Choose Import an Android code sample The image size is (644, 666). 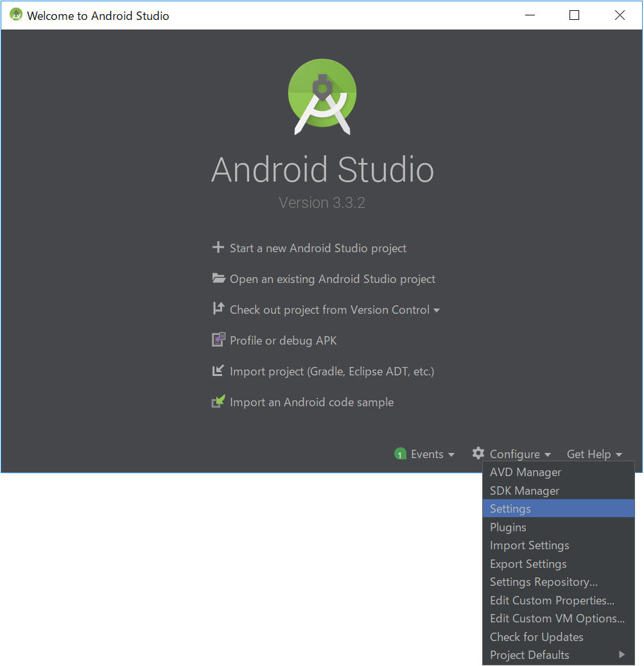311,402
